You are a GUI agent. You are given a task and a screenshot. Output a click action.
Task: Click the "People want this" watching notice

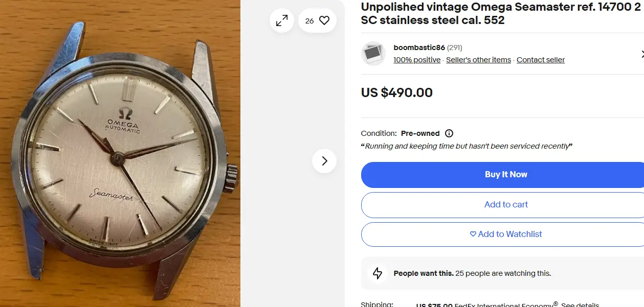[x=472, y=273]
